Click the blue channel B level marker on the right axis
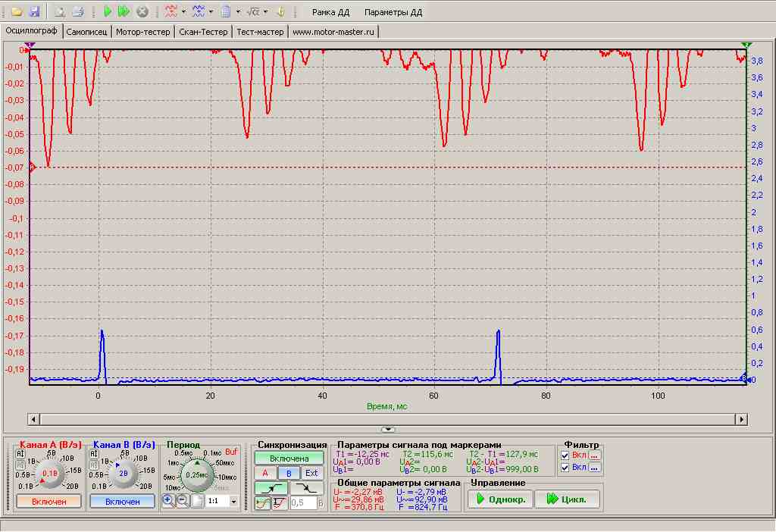The height and width of the screenshot is (532, 776). [743, 378]
